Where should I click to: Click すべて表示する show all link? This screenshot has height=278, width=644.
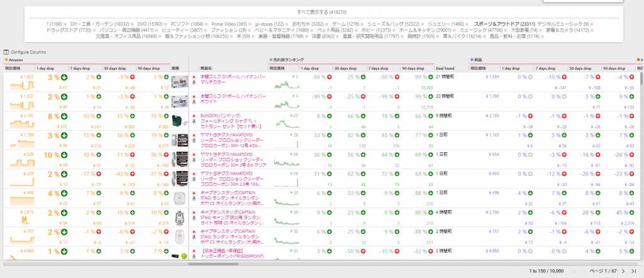pos(321,12)
